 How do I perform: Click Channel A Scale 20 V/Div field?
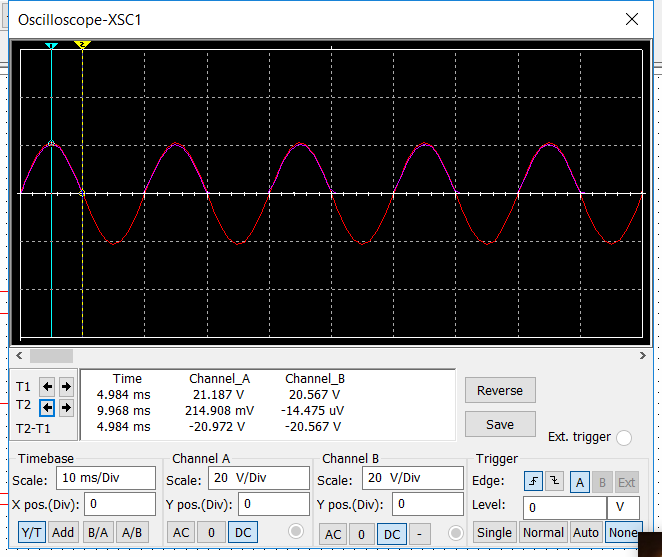coord(258,478)
